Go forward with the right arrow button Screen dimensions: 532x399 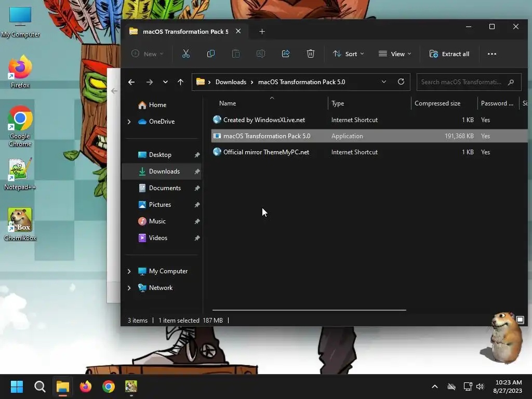pos(149,82)
